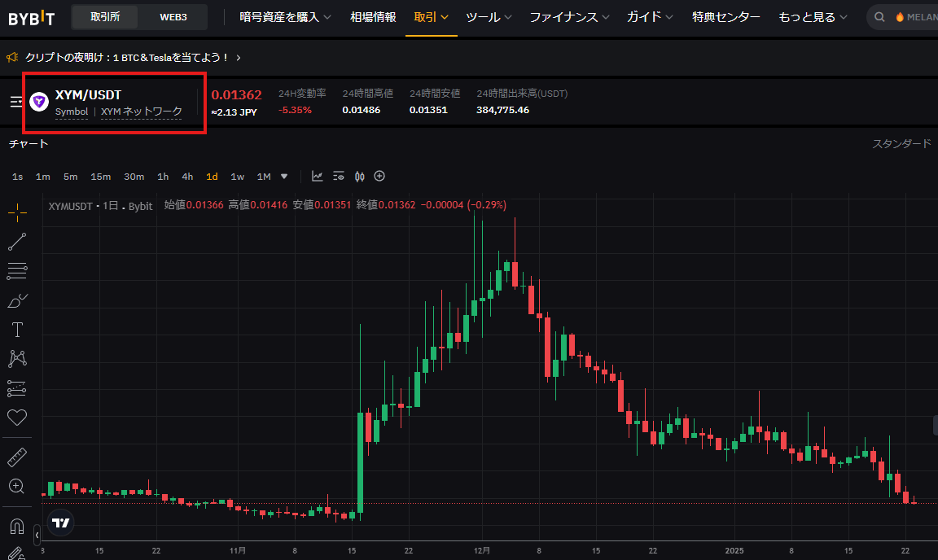
Task: Open the chart display settings icon
Action: 339,177
